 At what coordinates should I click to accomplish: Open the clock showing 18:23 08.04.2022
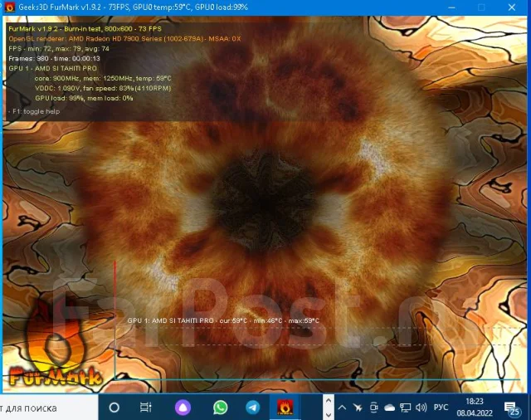475,408
